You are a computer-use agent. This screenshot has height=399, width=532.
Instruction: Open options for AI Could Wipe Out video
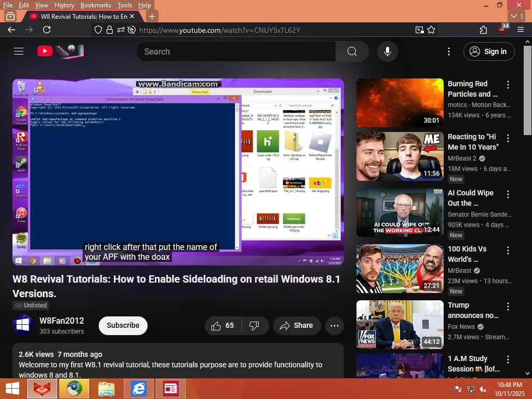click(508, 194)
